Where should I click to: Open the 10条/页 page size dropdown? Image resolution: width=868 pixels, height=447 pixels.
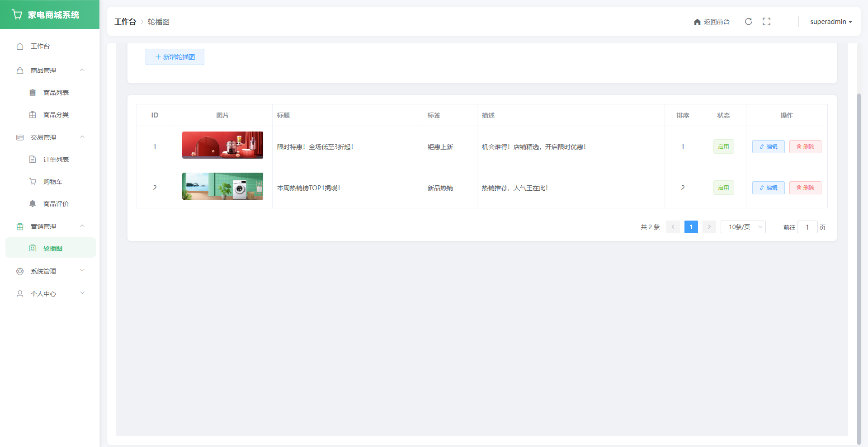[743, 227]
